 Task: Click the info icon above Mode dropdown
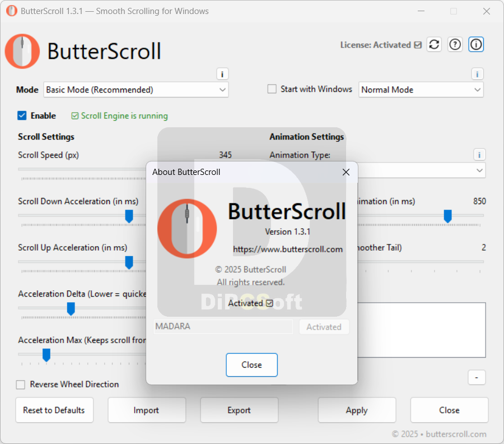(x=222, y=75)
